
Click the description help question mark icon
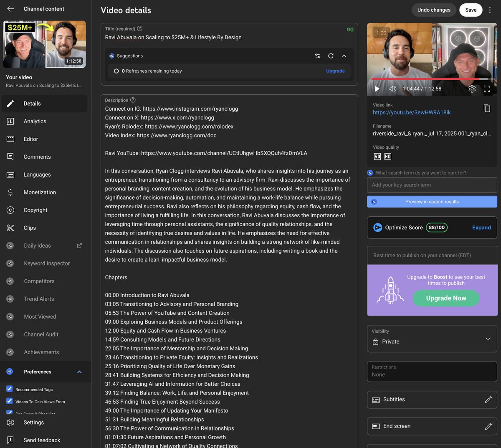click(x=133, y=100)
